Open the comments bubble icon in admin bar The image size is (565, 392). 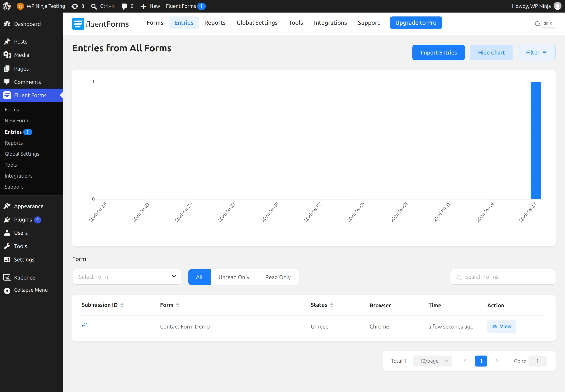pos(124,6)
